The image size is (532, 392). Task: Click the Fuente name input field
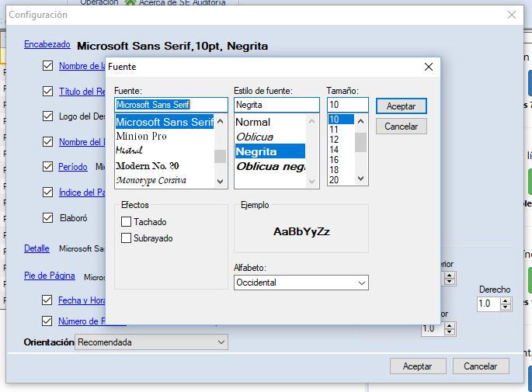coord(171,105)
